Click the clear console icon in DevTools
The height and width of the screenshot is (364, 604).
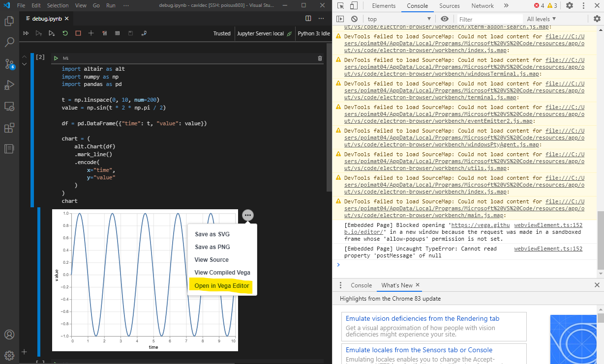[x=354, y=19]
